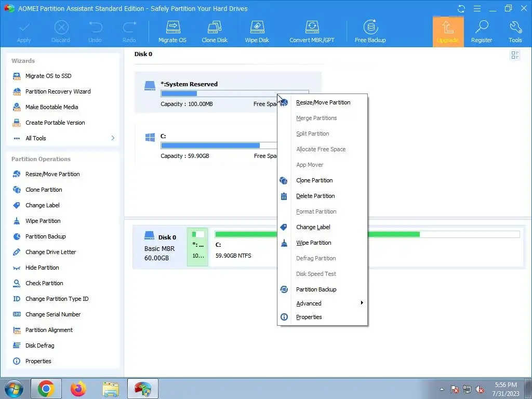
Task: Open File Explorer from taskbar
Action: click(111, 389)
